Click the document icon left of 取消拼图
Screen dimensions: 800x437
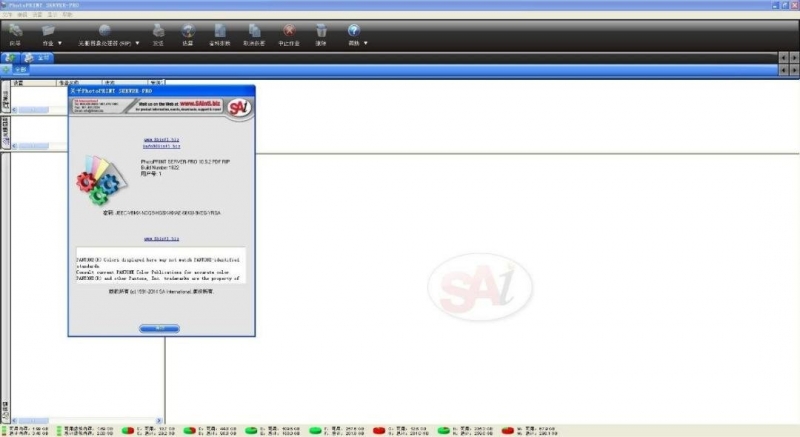(220, 31)
